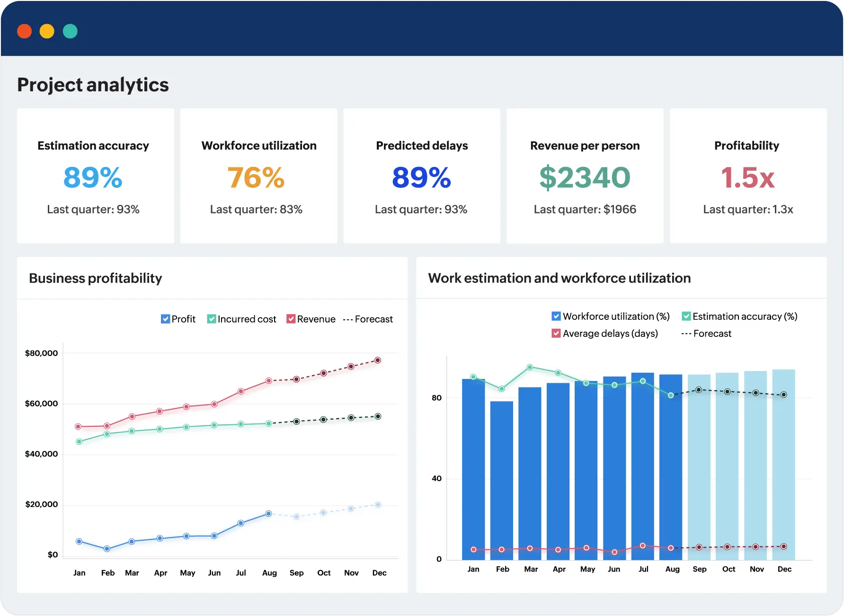This screenshot has width=844, height=616.
Task: Select the August profit data point
Action: coord(268,513)
